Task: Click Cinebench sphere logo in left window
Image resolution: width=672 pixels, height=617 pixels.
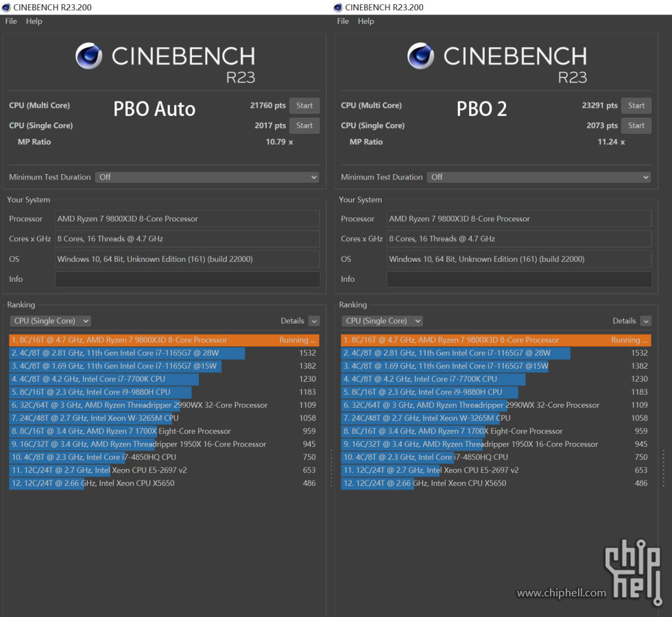Action: tap(88, 56)
